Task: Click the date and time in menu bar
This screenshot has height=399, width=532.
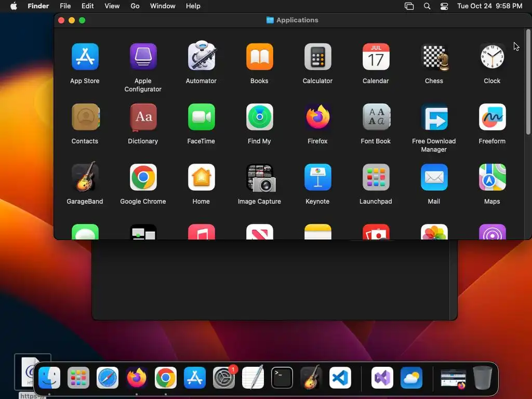Action: [x=489, y=6]
